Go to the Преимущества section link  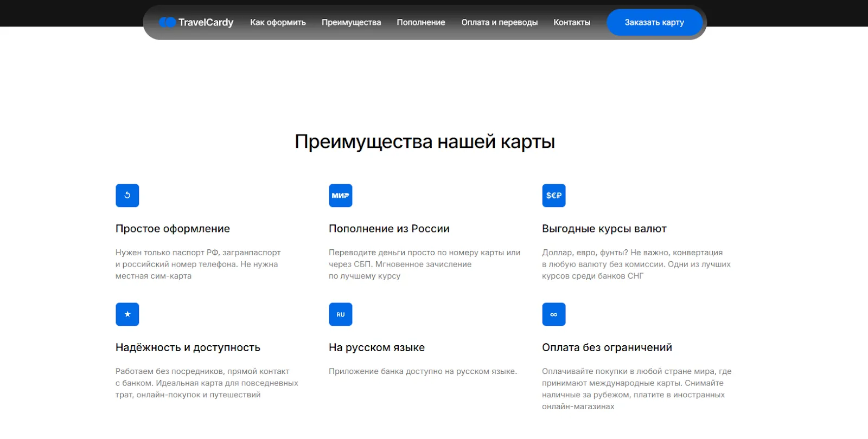(351, 22)
